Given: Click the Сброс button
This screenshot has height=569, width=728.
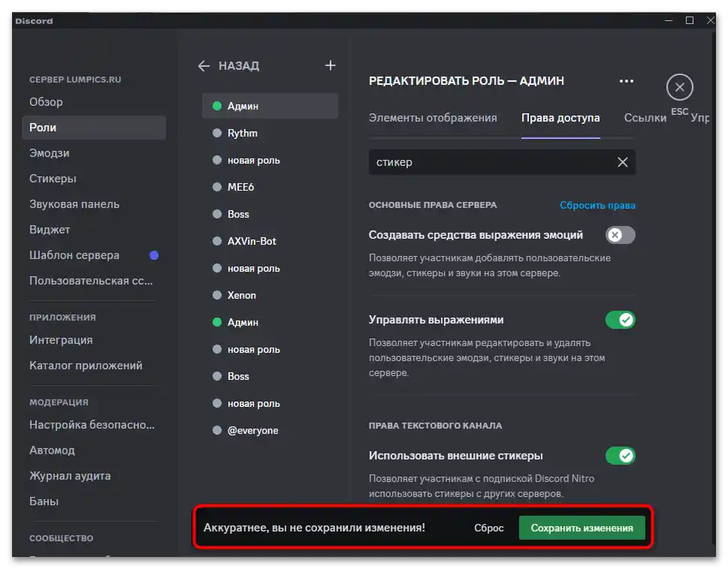Looking at the screenshot, I should [x=489, y=528].
